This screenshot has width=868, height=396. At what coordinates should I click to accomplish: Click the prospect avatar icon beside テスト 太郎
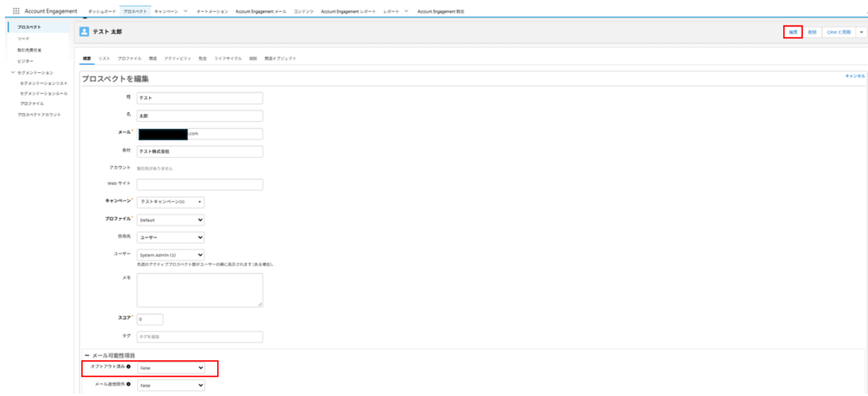pyautogui.click(x=84, y=32)
